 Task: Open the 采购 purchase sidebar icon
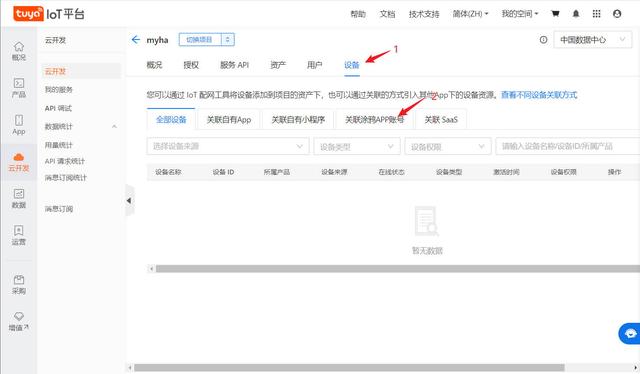tap(19, 285)
